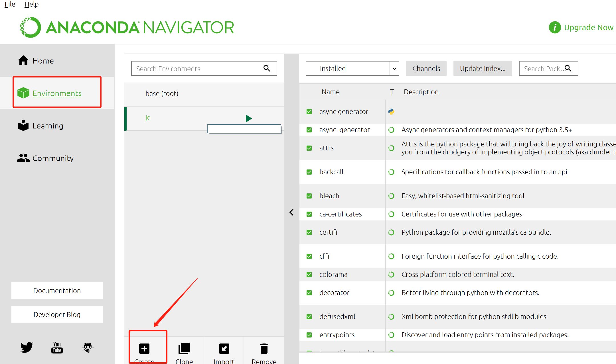This screenshot has width=616, height=364.
Task: Collapse the environments panel with chevron
Action: coord(291,212)
